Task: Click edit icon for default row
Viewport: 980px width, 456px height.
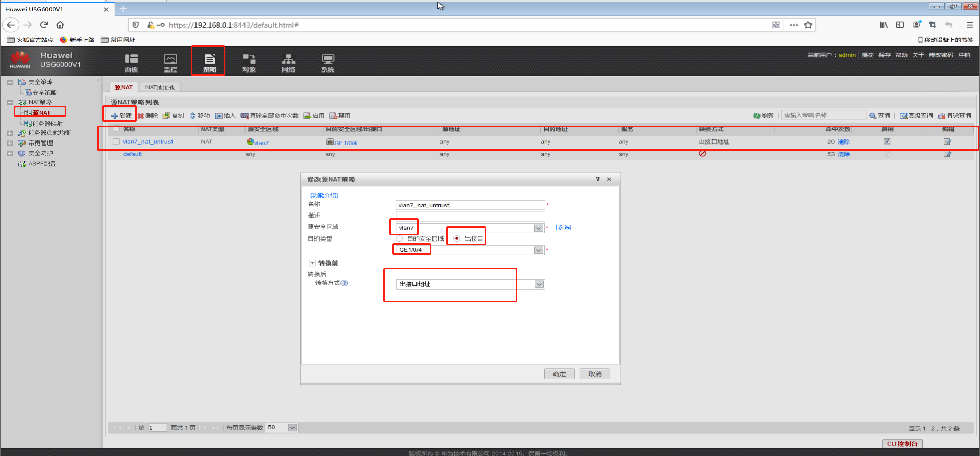Action: [x=947, y=154]
